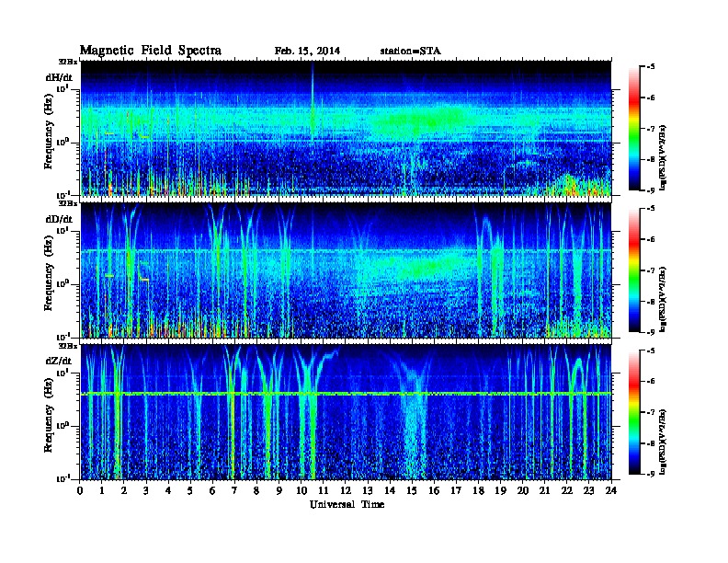Viewport: 728px width, 563px height.
Task: Click hour 15 tick label on time axis
Action: 412,490
